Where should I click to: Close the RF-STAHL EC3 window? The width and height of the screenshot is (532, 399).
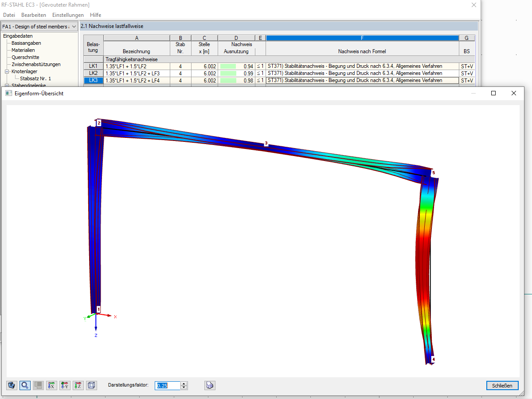[474, 5]
